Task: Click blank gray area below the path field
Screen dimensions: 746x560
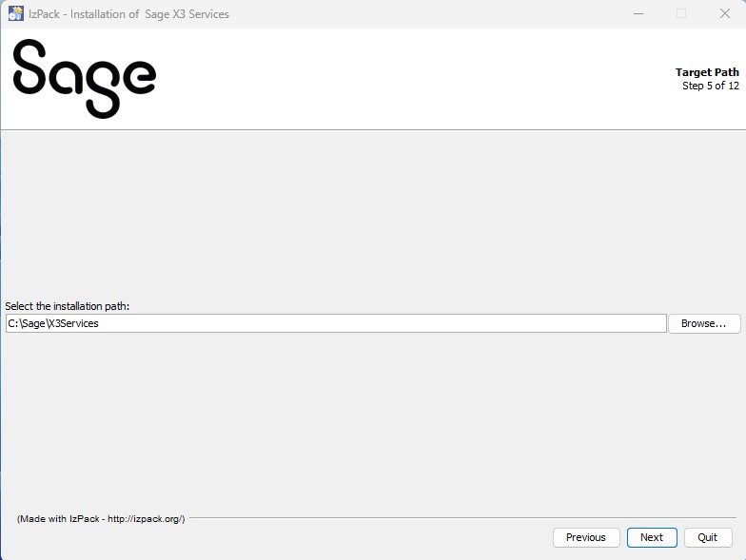Action: coord(371,418)
